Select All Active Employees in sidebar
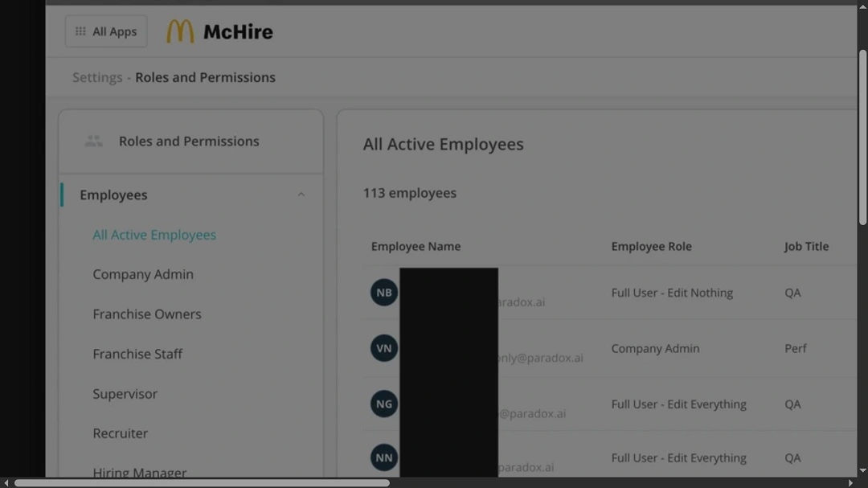 [x=154, y=235]
